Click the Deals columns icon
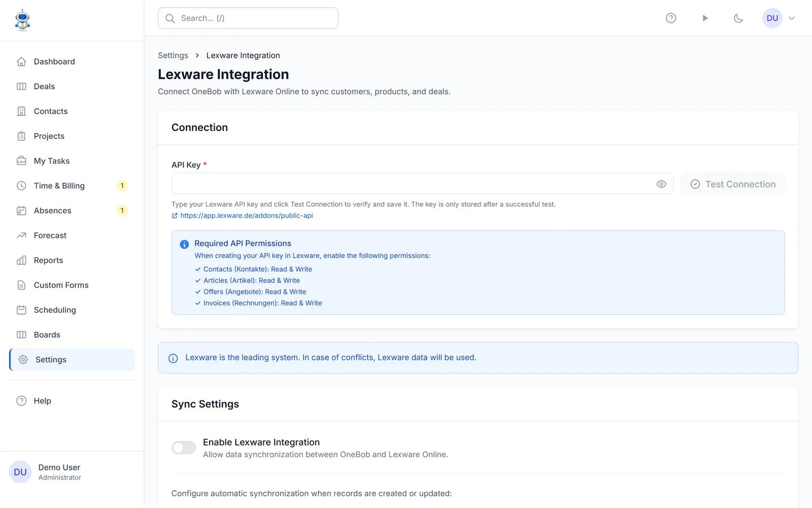Image resolution: width=812 pixels, height=508 pixels. (21, 86)
